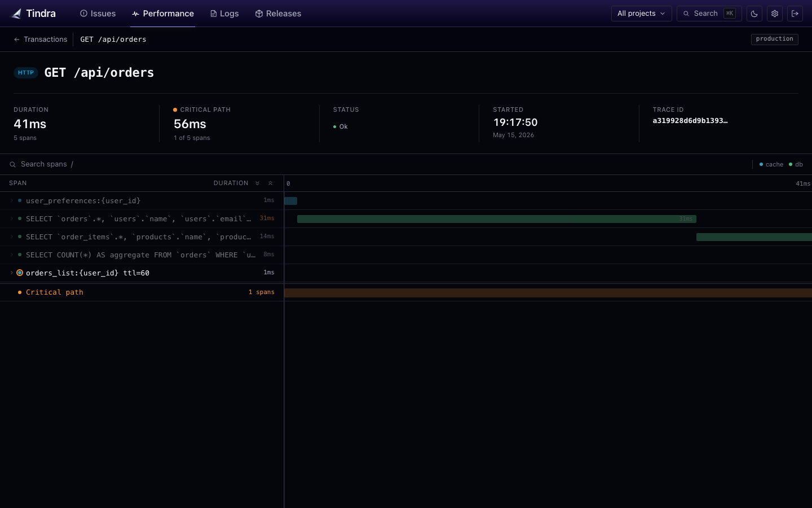Expand the orders_list:{user_id} ttl=60 span
The height and width of the screenshot is (508, 812).
(x=11, y=273)
